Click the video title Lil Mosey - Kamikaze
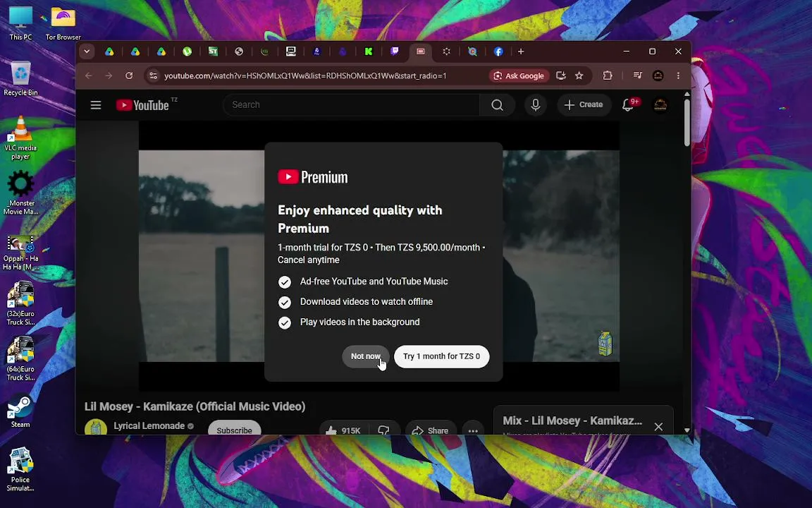 pyautogui.click(x=195, y=406)
